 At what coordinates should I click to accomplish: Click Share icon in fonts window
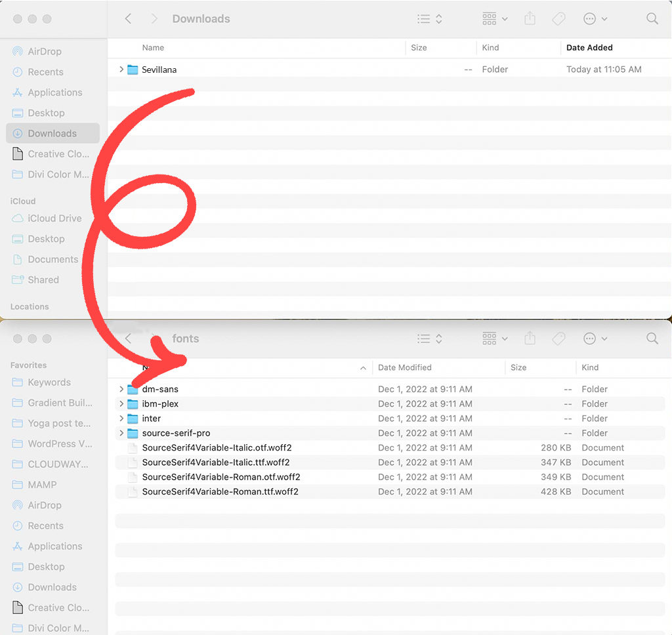(530, 338)
